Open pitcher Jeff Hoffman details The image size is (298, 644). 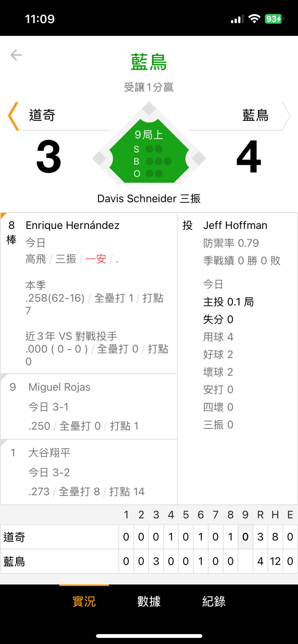(x=235, y=225)
